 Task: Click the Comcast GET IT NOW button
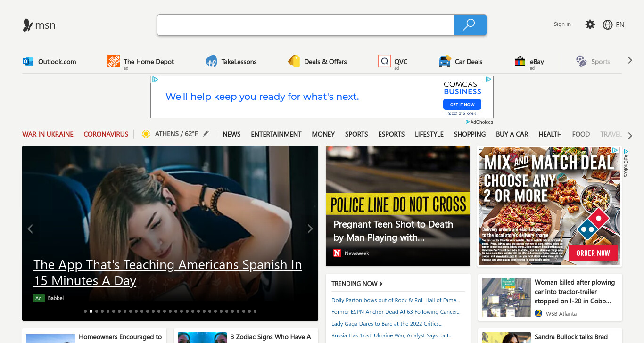462,105
